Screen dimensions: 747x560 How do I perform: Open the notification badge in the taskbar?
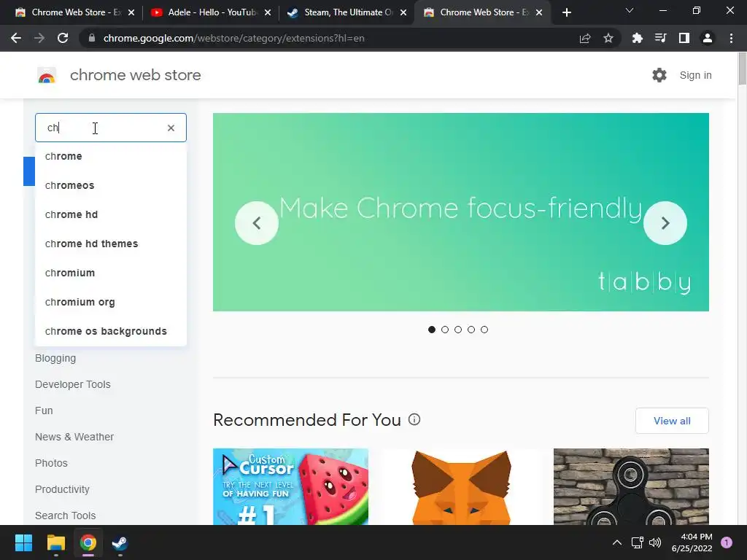pos(727,542)
